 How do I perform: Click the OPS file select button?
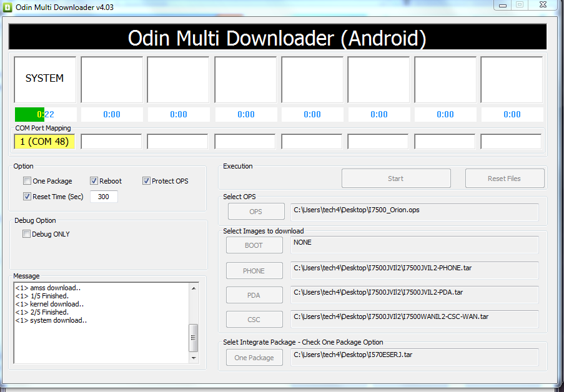click(x=255, y=212)
